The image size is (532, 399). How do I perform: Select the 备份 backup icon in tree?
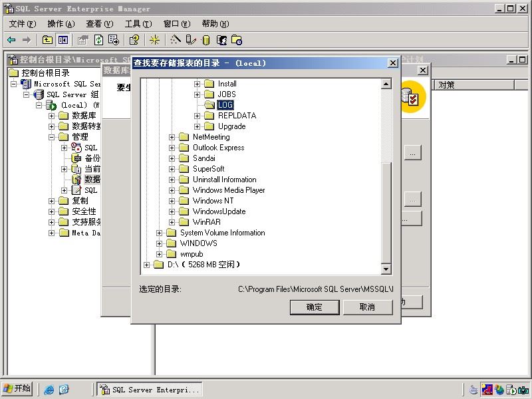[x=76, y=158]
